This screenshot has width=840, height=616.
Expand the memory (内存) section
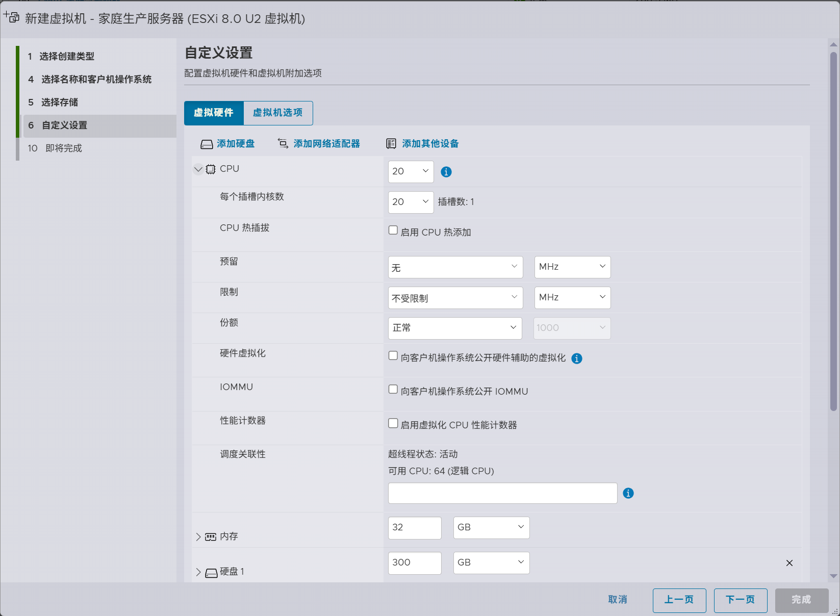[198, 536]
